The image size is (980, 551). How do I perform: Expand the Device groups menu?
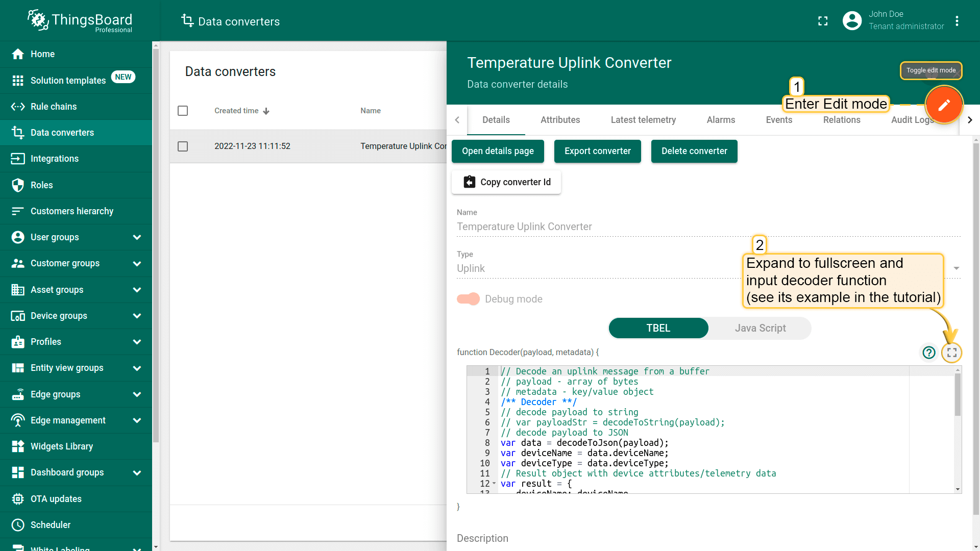(136, 316)
